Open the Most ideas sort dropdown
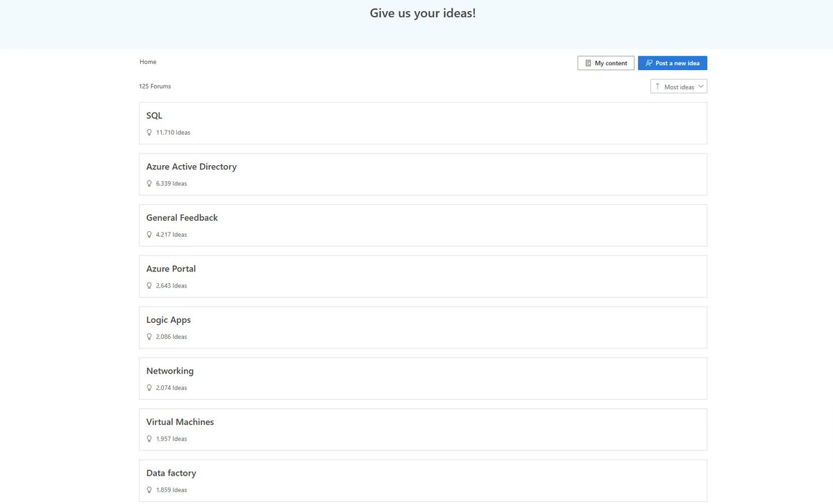This screenshot has width=833, height=504. click(x=679, y=87)
